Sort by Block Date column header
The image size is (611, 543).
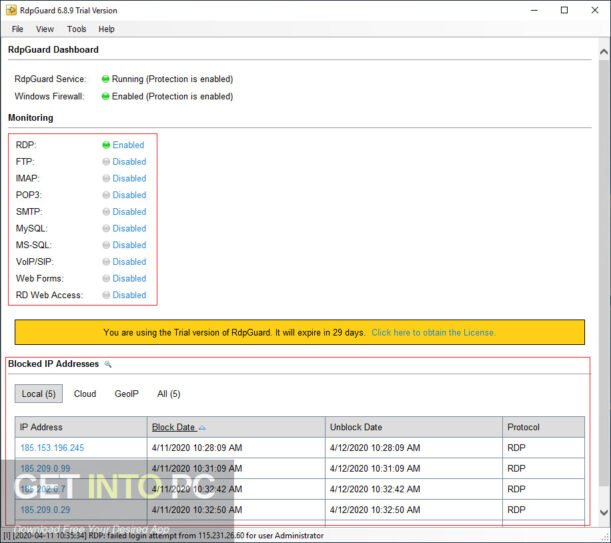236,427
